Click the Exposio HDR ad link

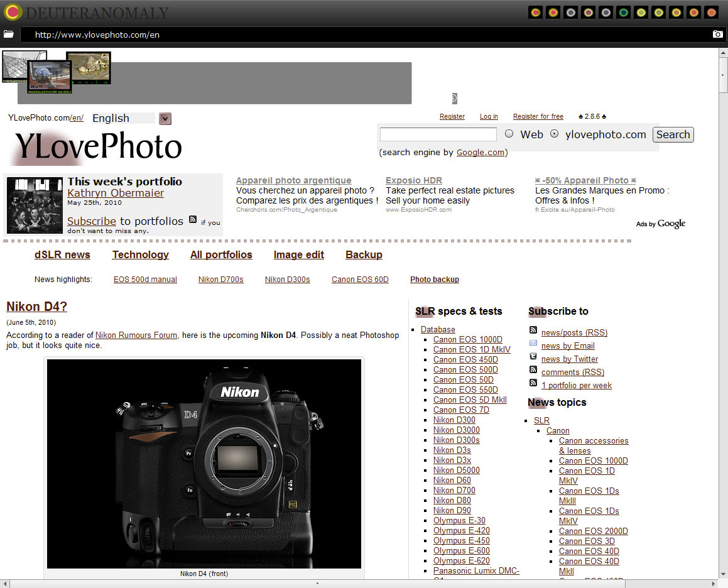pos(414,180)
